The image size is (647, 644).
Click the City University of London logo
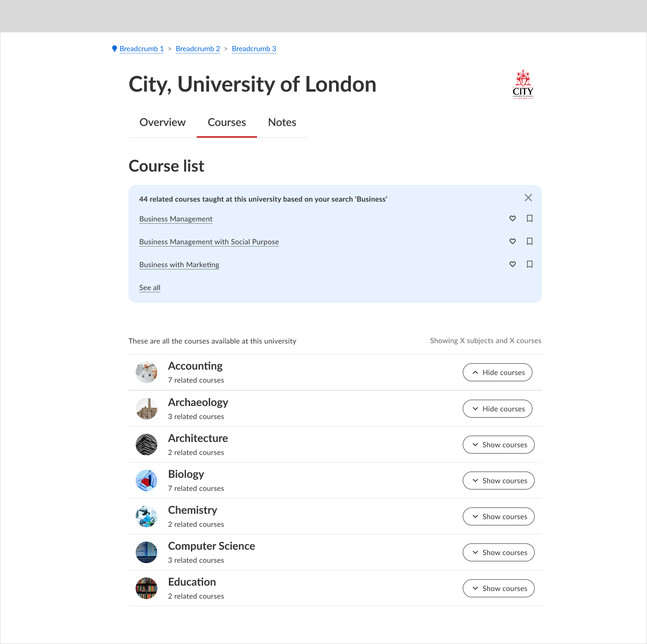coord(523,84)
